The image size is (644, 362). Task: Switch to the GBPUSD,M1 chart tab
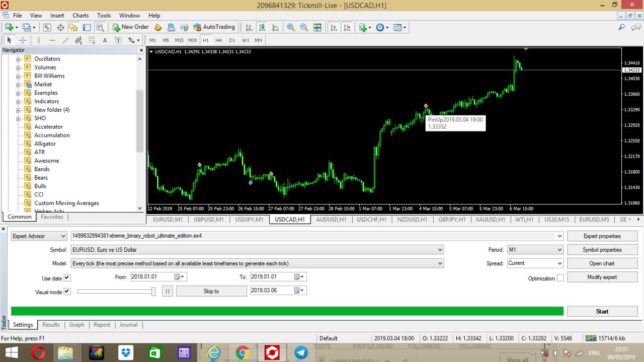click(x=209, y=220)
